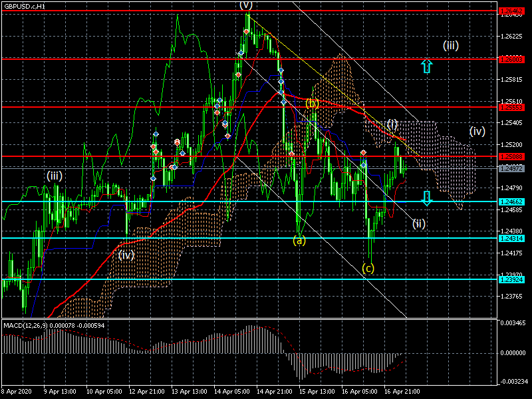Click the 0.003465 MACD scale value
The image size is (532, 399).
point(513,323)
